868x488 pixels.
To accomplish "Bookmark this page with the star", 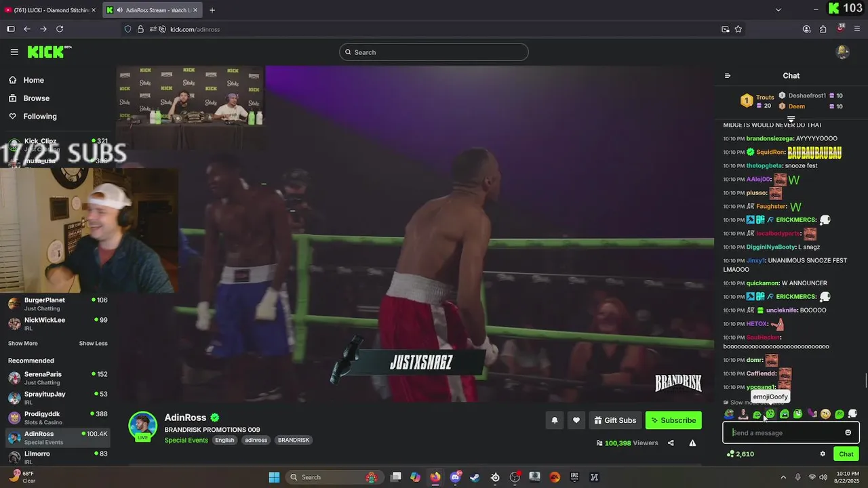I will 738,29.
